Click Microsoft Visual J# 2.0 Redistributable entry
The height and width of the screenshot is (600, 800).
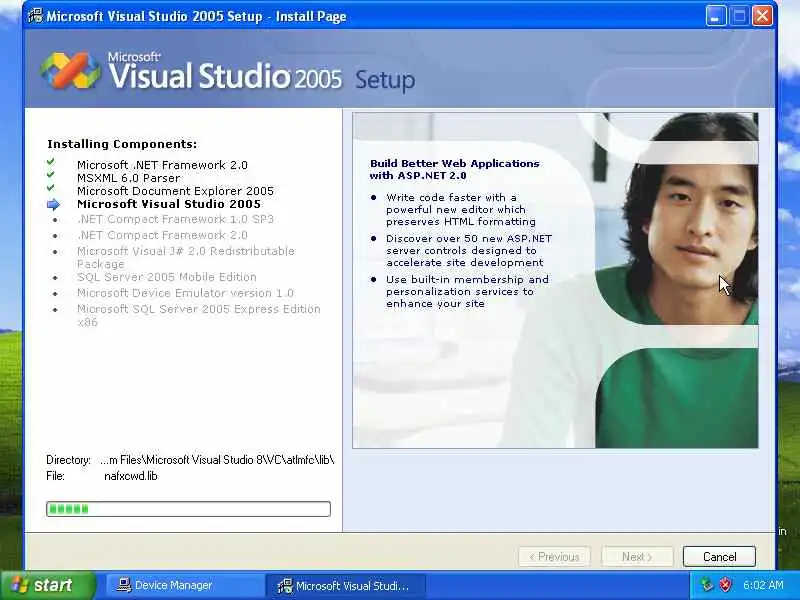click(186, 257)
